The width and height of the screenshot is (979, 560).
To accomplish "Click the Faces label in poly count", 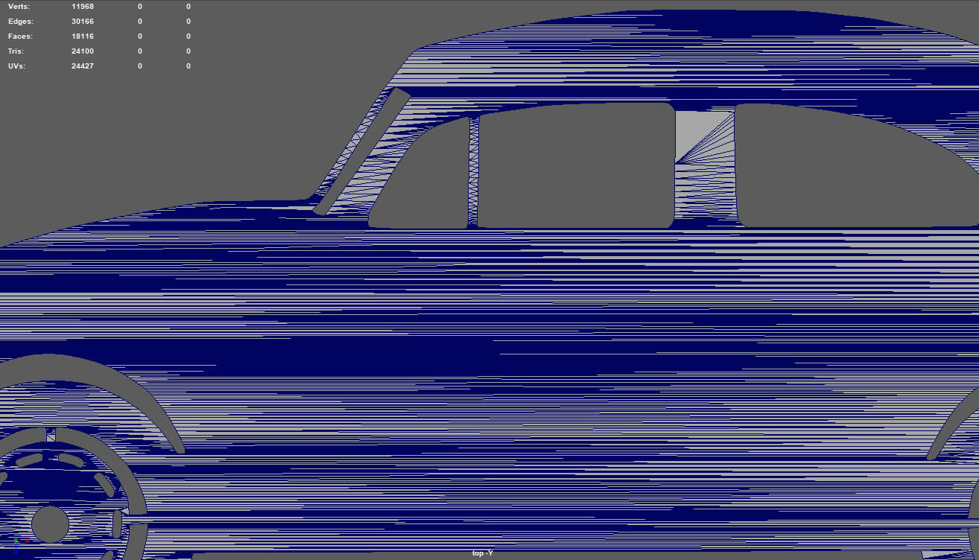I will click(20, 36).
